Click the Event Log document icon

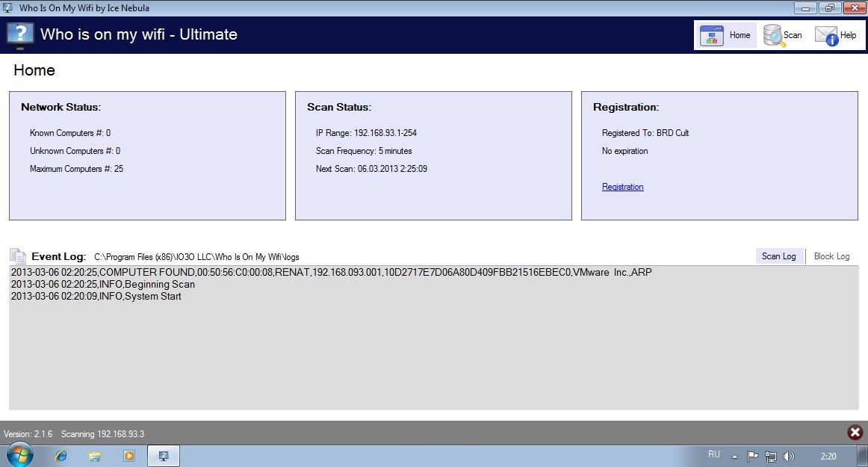coord(18,256)
